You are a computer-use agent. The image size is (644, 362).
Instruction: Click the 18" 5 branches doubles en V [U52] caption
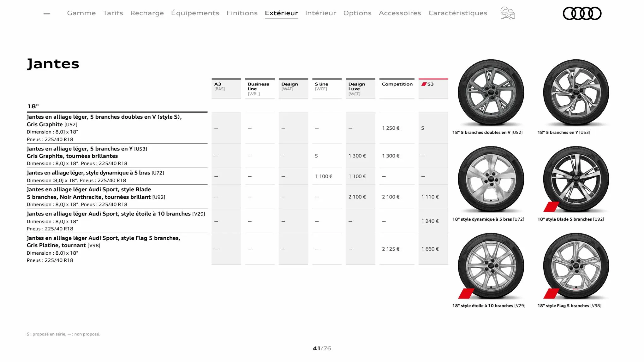pos(487,133)
